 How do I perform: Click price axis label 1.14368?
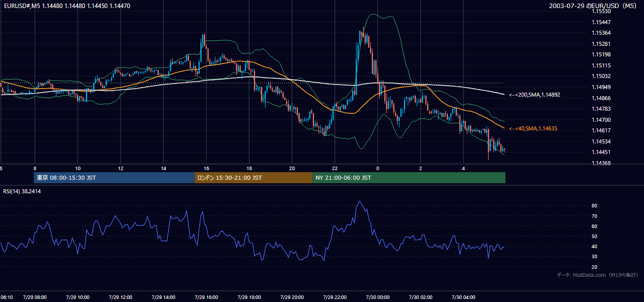coord(602,163)
